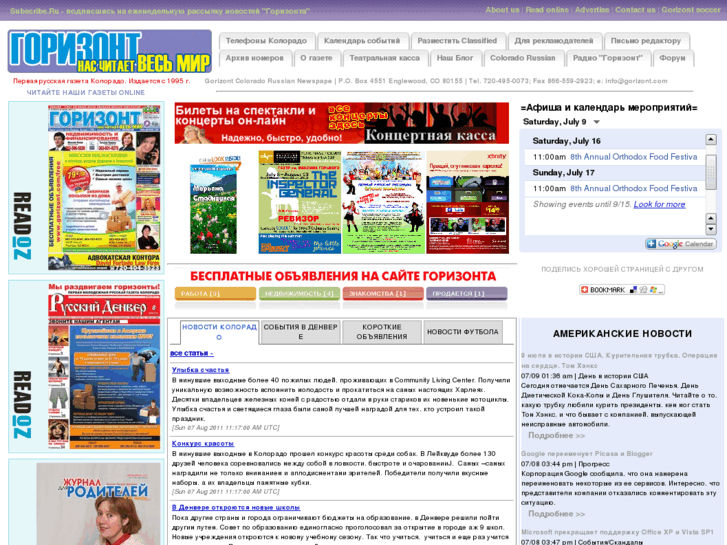Visit the Наш Блог tab
This screenshot has width=727, height=545.
[455, 58]
